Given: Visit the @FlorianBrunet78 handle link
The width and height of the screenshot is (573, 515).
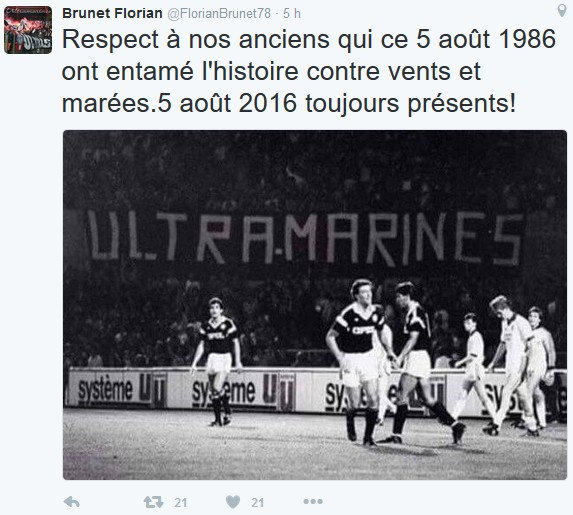Looking at the screenshot, I should point(219,14).
